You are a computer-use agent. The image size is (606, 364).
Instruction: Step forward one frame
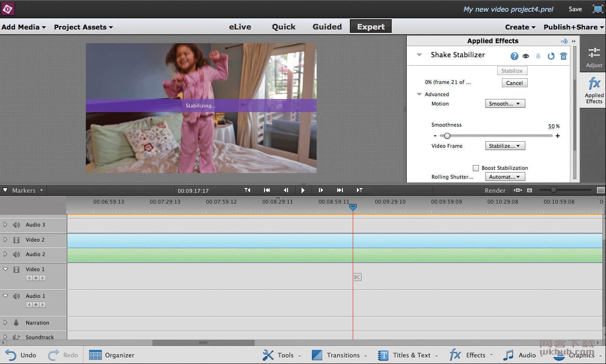click(321, 190)
